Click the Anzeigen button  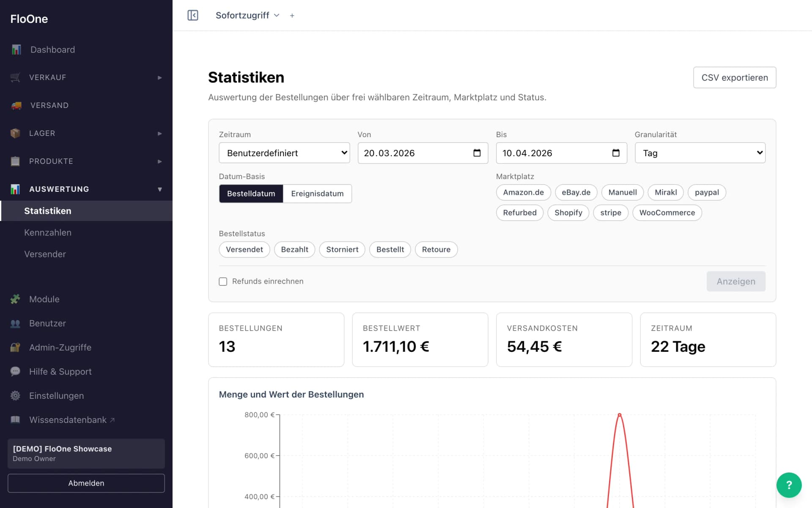(736, 282)
